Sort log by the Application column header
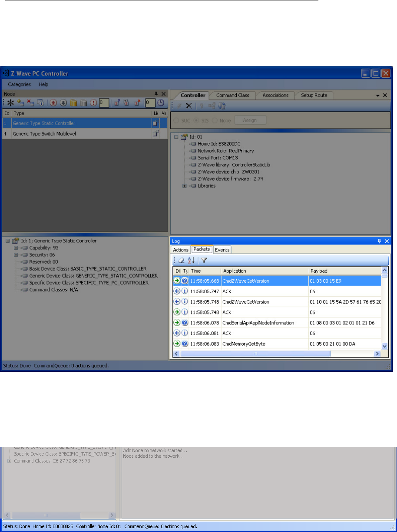This screenshot has width=397, height=532. [x=265, y=271]
